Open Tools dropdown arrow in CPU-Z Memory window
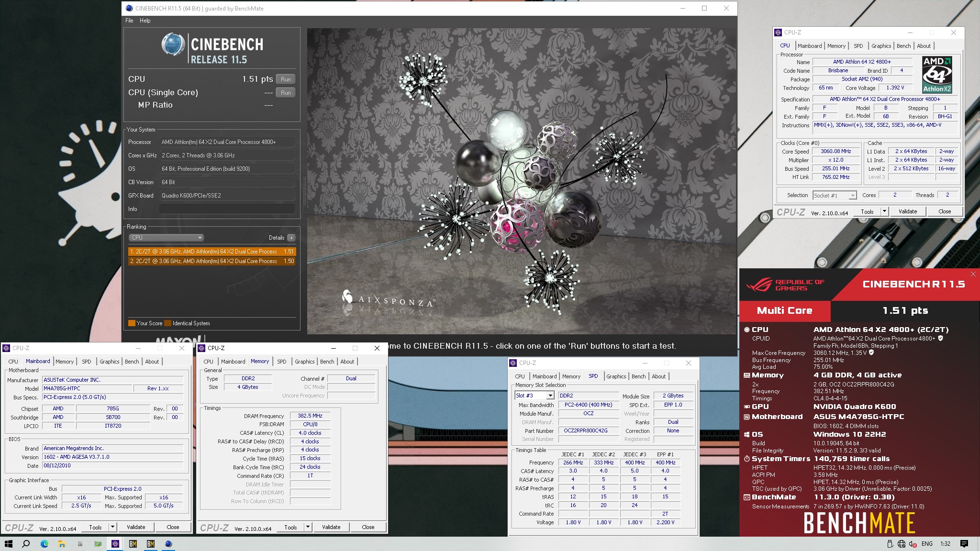 [x=308, y=527]
